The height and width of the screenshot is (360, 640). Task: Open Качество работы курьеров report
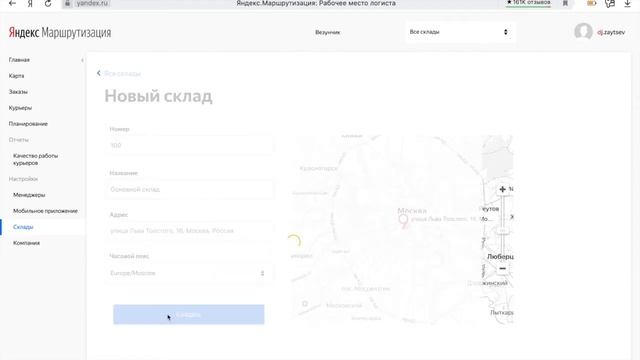pos(36,159)
